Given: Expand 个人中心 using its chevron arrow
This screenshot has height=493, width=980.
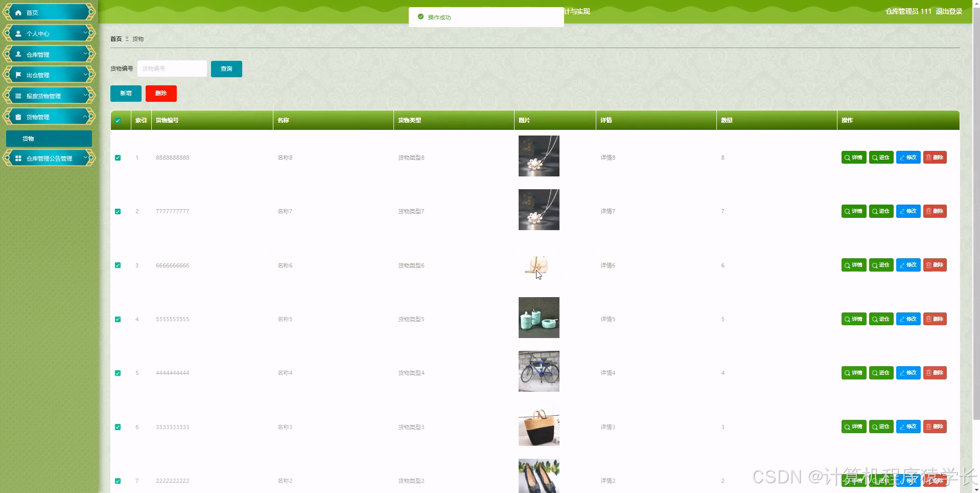Looking at the screenshot, I should [85, 33].
